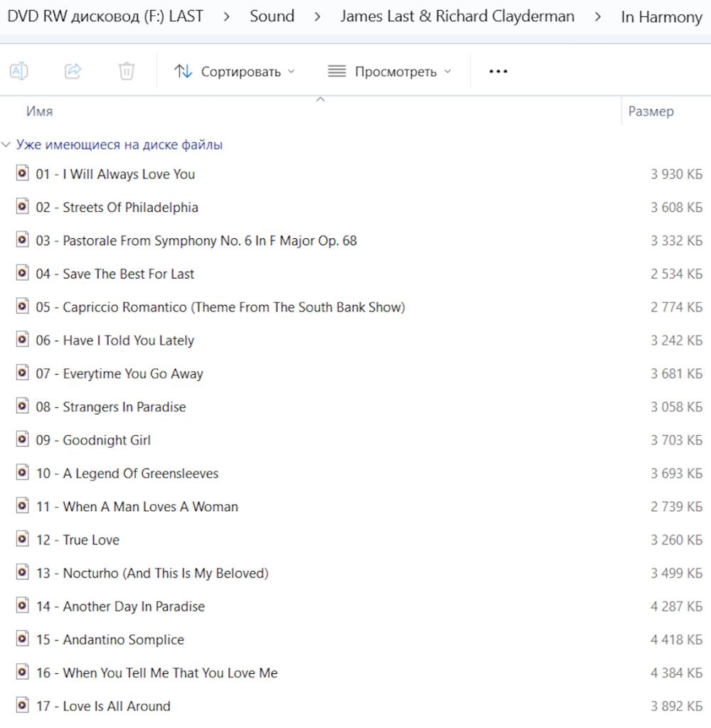
Task: Expand breadcrumb chevron after DVD RW дисковод (F:) LAST
Action: point(226,17)
